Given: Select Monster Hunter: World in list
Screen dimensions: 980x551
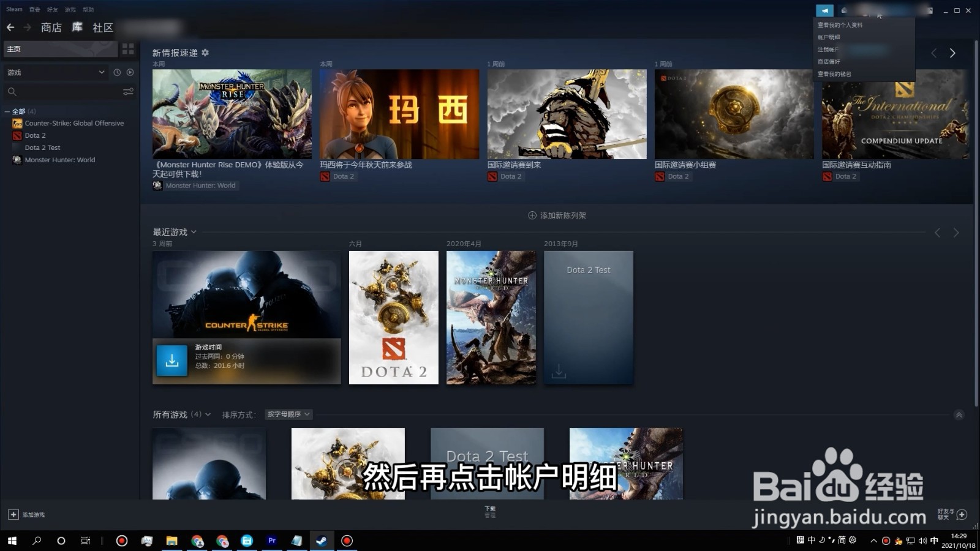Looking at the screenshot, I should (60, 160).
